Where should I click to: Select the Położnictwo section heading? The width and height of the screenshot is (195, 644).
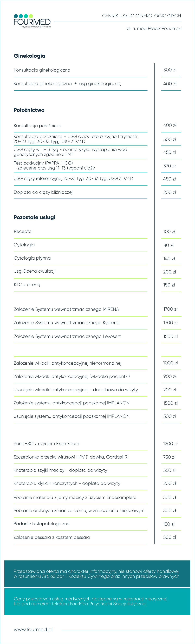click(x=29, y=110)
